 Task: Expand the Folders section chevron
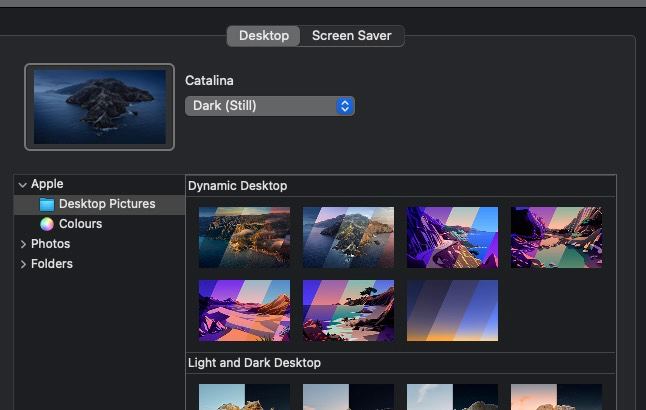point(23,264)
